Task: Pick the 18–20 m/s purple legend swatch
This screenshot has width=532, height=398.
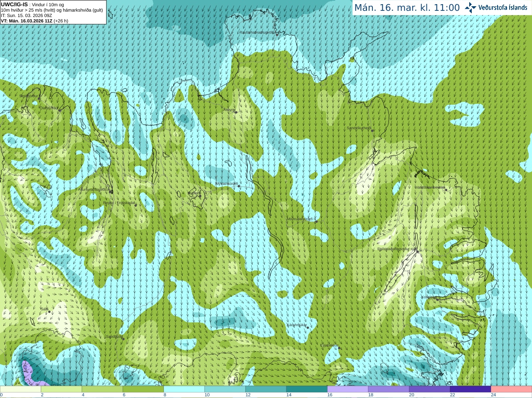Action: [389, 389]
